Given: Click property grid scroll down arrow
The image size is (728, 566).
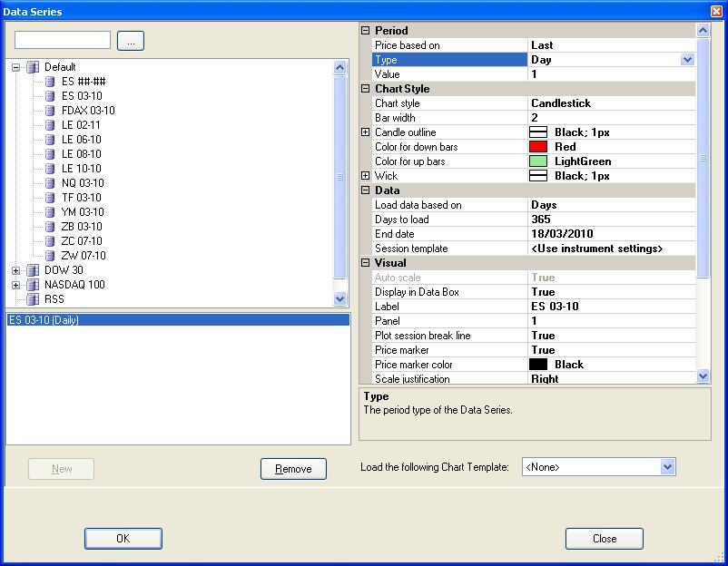Looking at the screenshot, I should (x=703, y=376).
